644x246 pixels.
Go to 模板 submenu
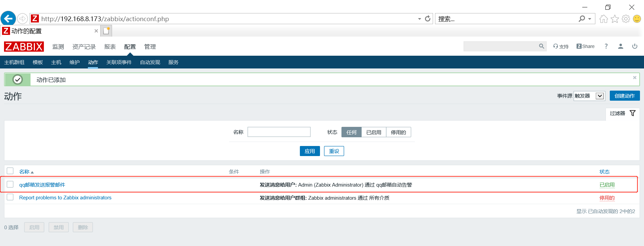38,62
